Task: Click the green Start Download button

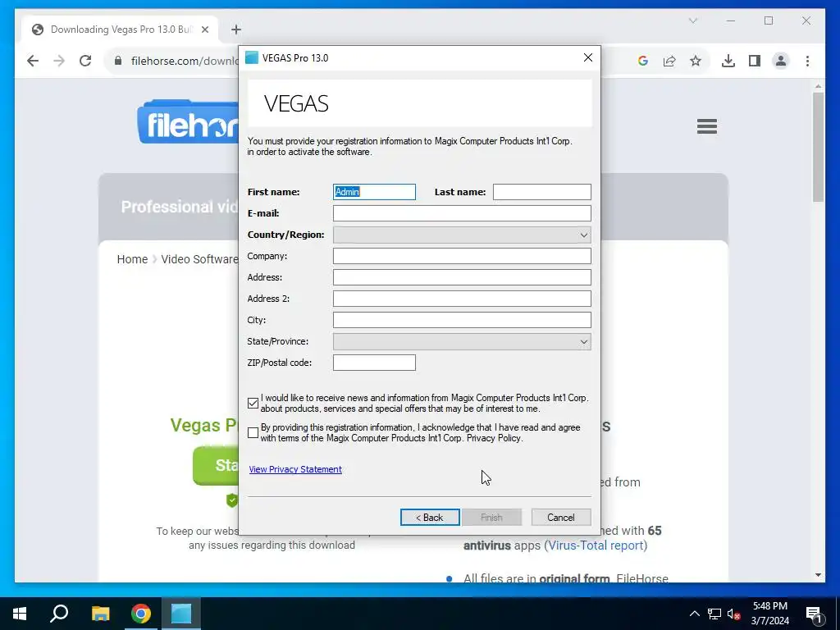Action: [x=216, y=465]
